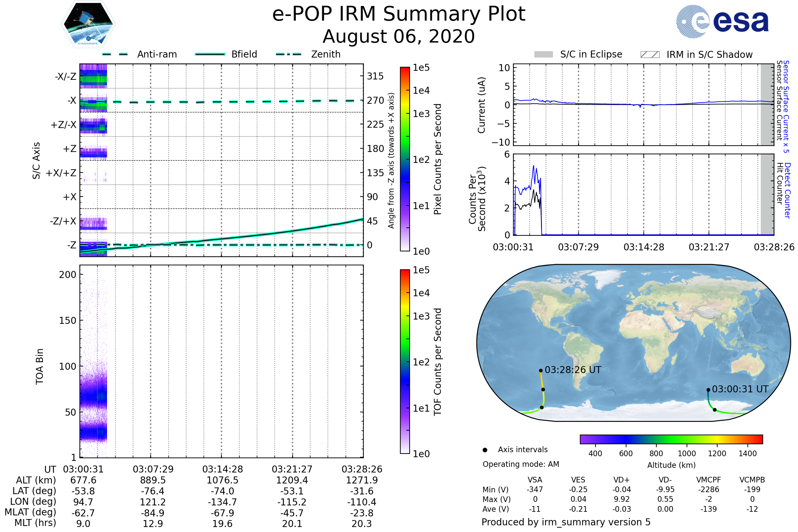Click the ESA logo

[722, 21]
